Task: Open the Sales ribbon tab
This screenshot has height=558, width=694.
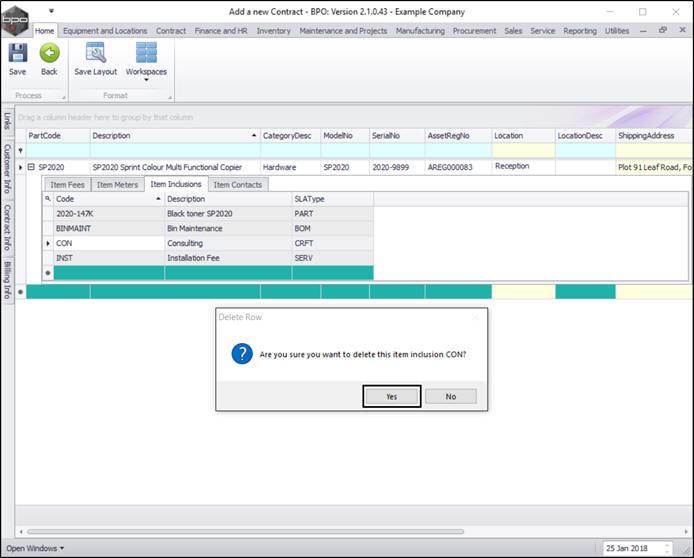Action: pyautogui.click(x=513, y=31)
